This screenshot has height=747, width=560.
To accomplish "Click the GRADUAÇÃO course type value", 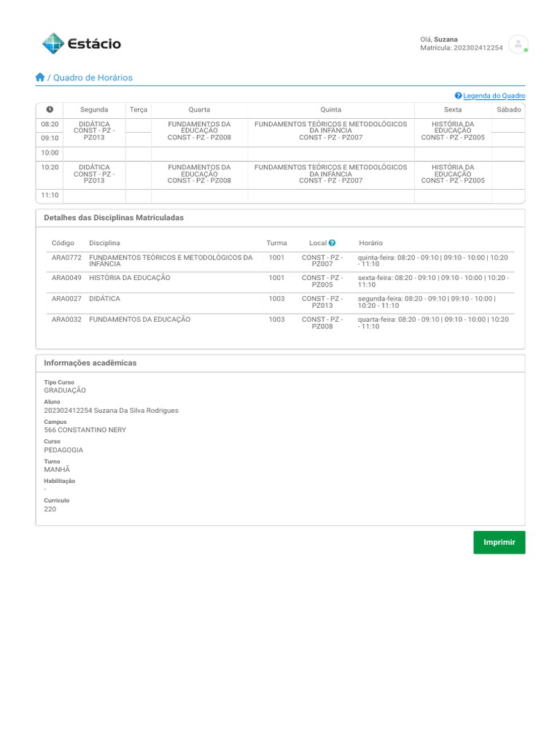I will pos(65,390).
